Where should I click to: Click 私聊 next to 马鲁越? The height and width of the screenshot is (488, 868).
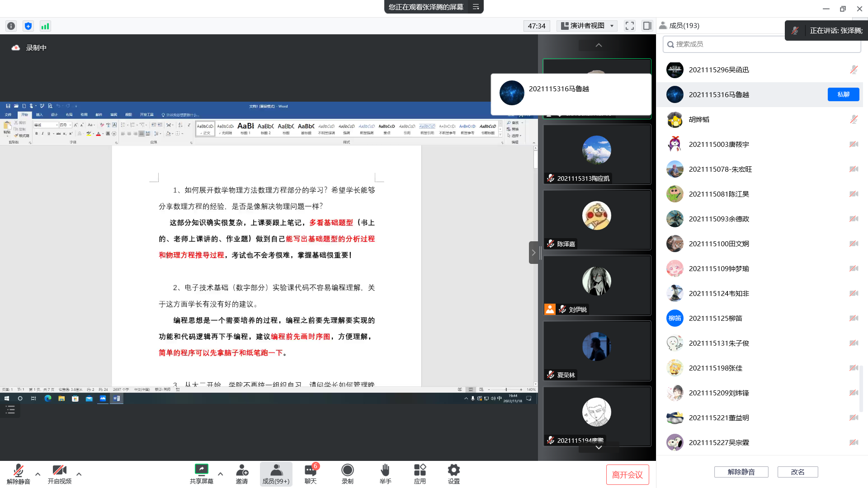843,94
